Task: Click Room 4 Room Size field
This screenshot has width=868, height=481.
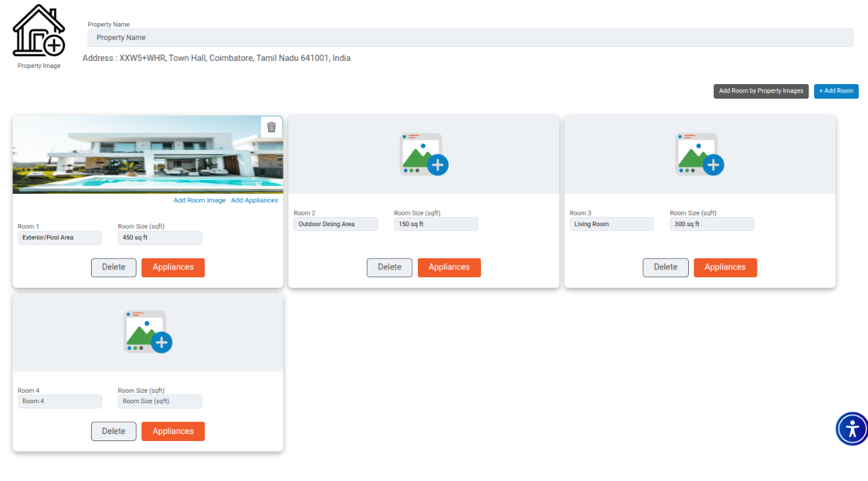Action: click(160, 402)
